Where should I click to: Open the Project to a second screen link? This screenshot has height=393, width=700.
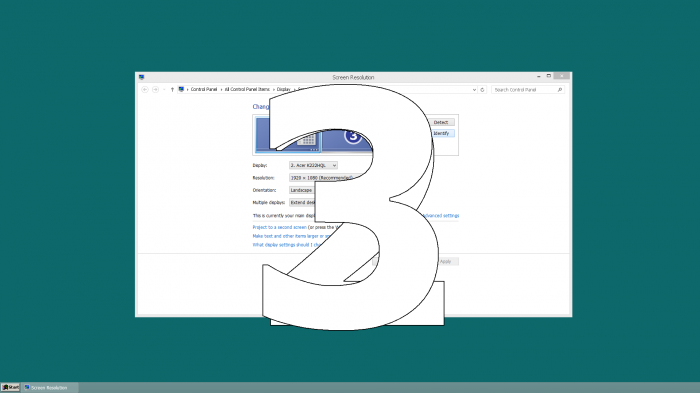pyautogui.click(x=279, y=227)
